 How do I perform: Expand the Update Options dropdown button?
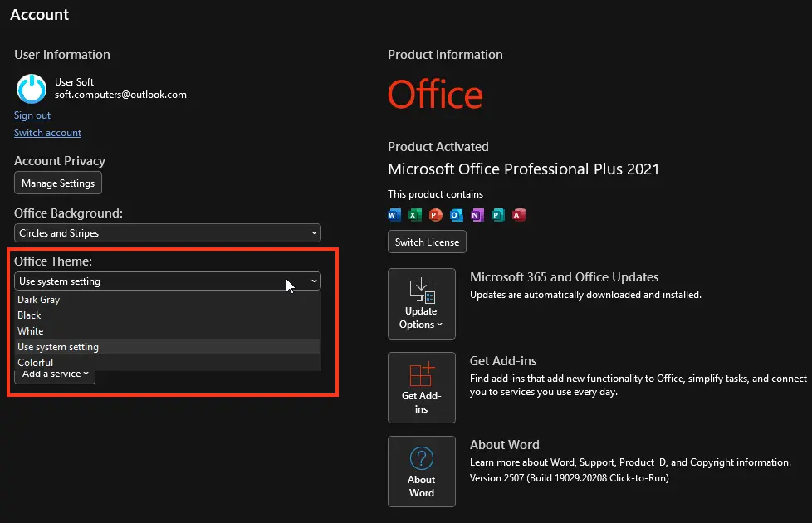coord(421,304)
